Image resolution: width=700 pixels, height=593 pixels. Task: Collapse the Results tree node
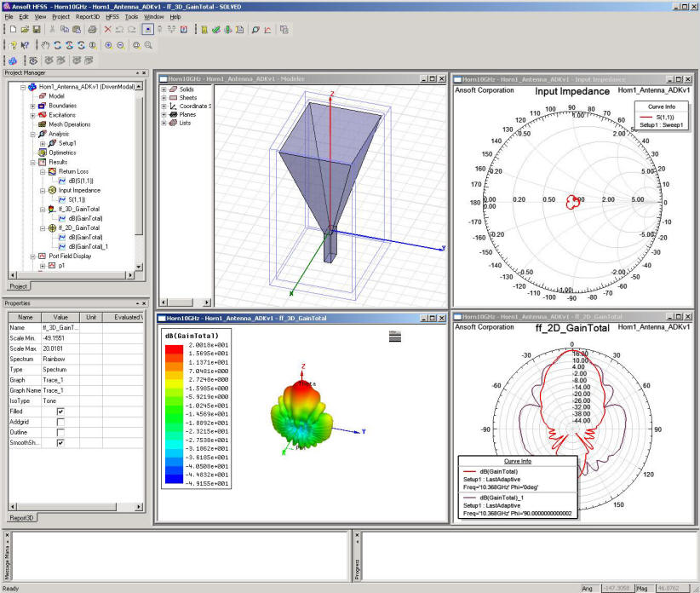pyautogui.click(x=32, y=162)
